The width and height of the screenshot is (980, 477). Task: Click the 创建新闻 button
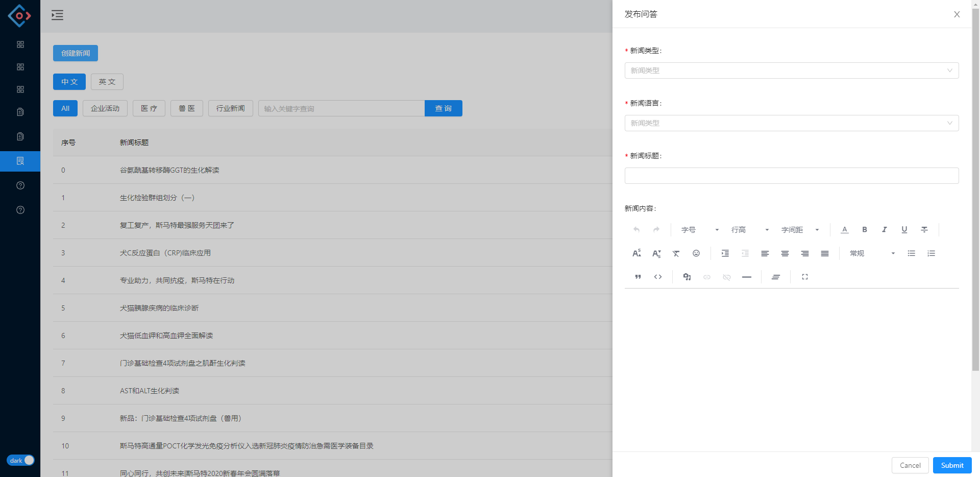coord(76,53)
